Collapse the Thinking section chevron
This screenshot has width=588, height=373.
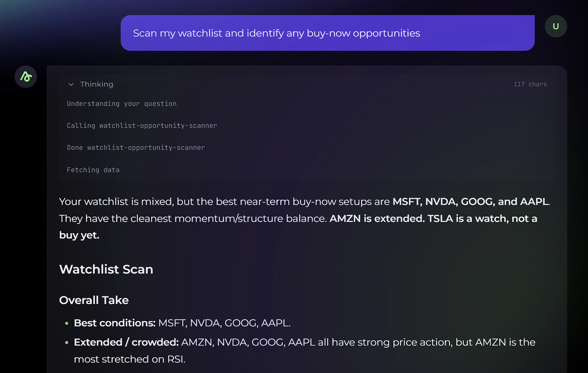(71, 84)
